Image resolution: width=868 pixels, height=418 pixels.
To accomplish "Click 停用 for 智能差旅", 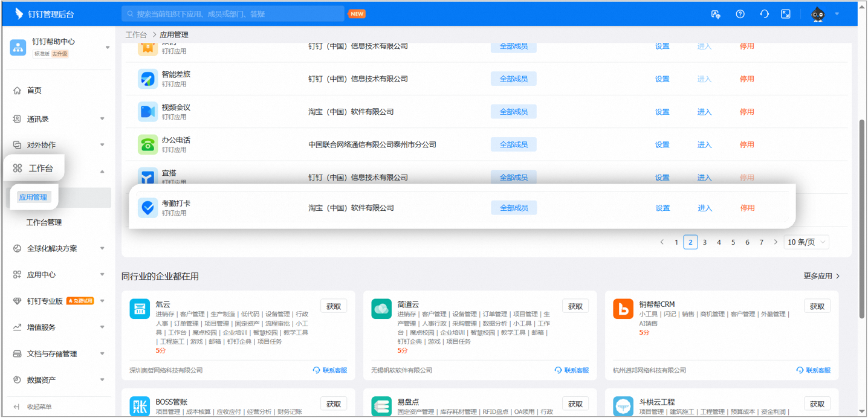I will [747, 79].
